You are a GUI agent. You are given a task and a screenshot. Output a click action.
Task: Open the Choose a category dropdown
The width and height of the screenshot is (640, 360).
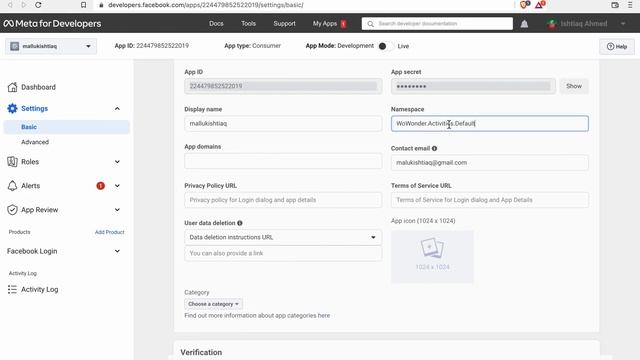coord(213,304)
